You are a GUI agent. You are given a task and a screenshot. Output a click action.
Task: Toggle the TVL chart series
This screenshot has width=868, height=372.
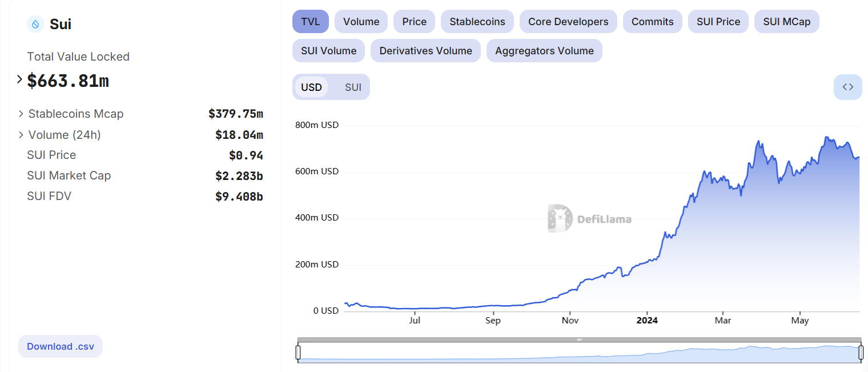point(311,22)
